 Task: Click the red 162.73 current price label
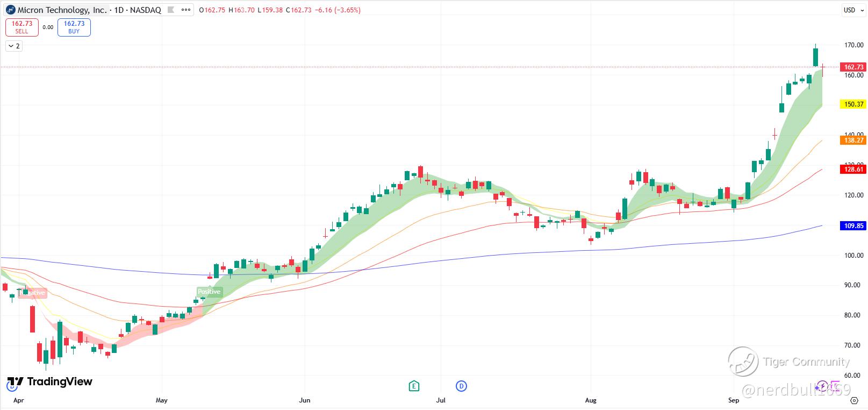click(853, 67)
